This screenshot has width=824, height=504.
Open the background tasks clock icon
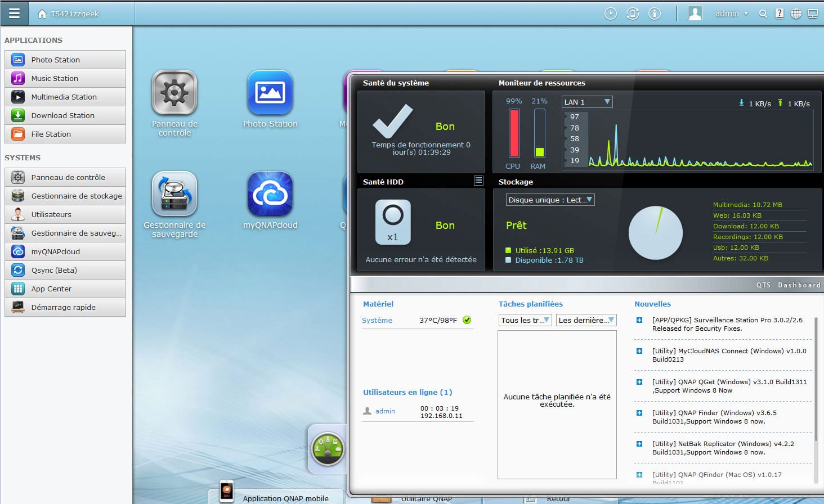tap(611, 13)
